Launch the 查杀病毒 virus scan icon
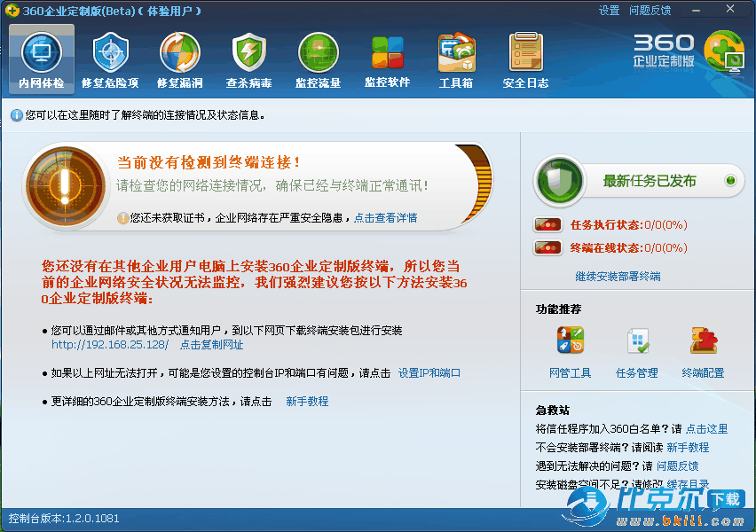Image resolution: width=756 pixels, height=532 pixels. coord(248,59)
